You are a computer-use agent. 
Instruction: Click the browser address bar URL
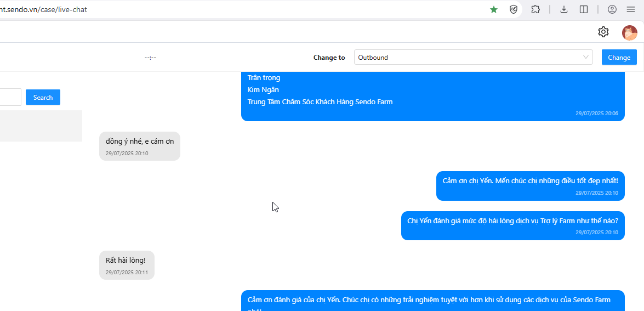point(43,9)
